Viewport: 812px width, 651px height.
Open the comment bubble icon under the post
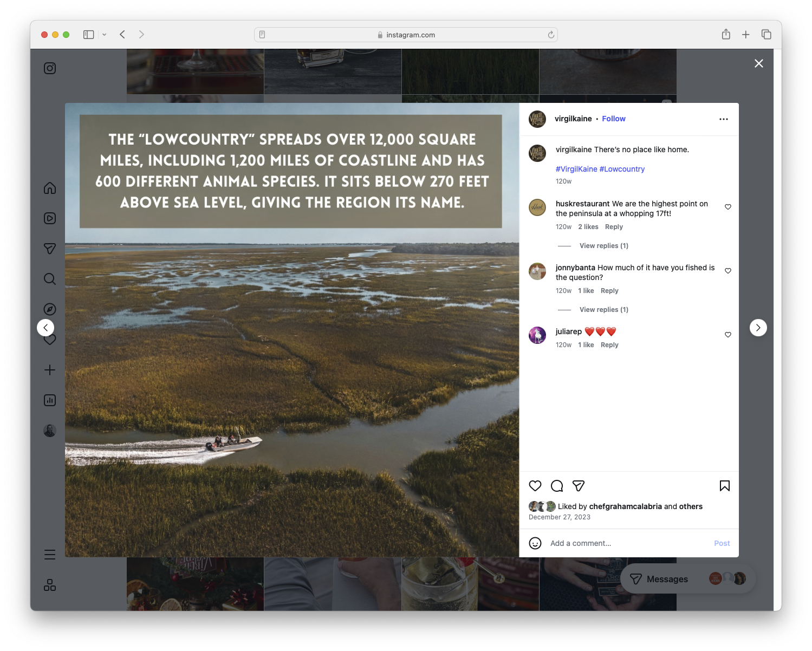(557, 486)
